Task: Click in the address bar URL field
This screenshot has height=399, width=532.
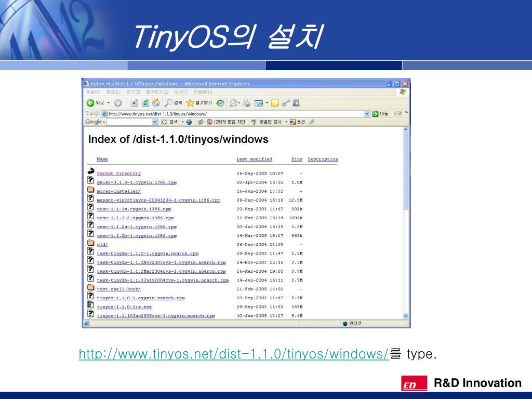Action: coord(232,114)
